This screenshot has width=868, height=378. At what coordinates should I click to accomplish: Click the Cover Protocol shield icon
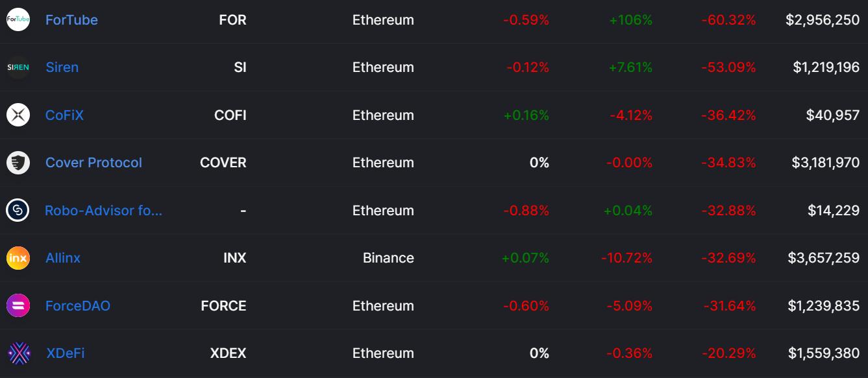pos(18,163)
